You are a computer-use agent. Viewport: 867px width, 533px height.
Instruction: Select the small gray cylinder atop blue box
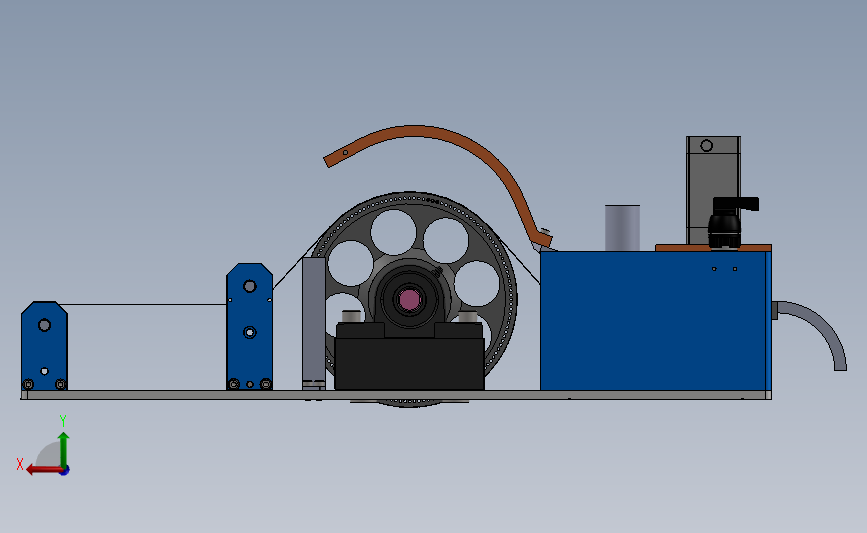pyautogui.click(x=622, y=228)
